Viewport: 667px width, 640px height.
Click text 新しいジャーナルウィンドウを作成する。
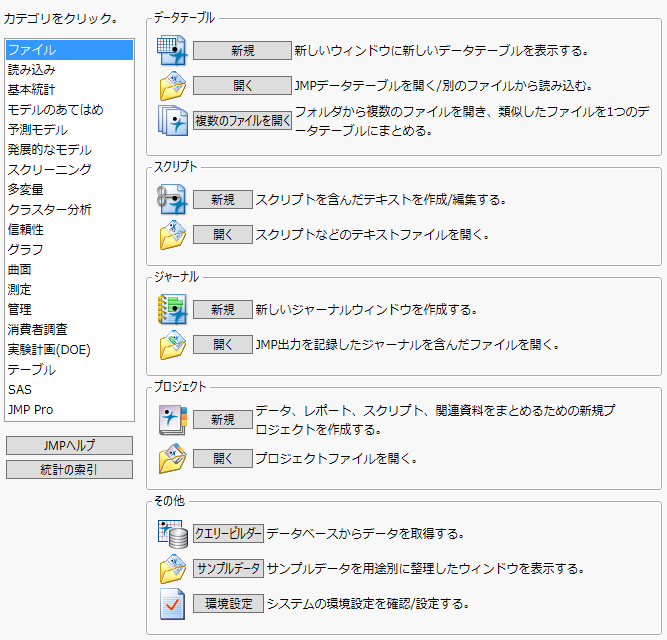tap(366, 310)
